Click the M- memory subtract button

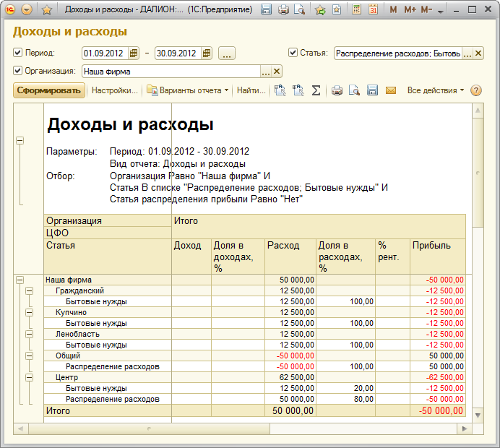[x=426, y=10]
